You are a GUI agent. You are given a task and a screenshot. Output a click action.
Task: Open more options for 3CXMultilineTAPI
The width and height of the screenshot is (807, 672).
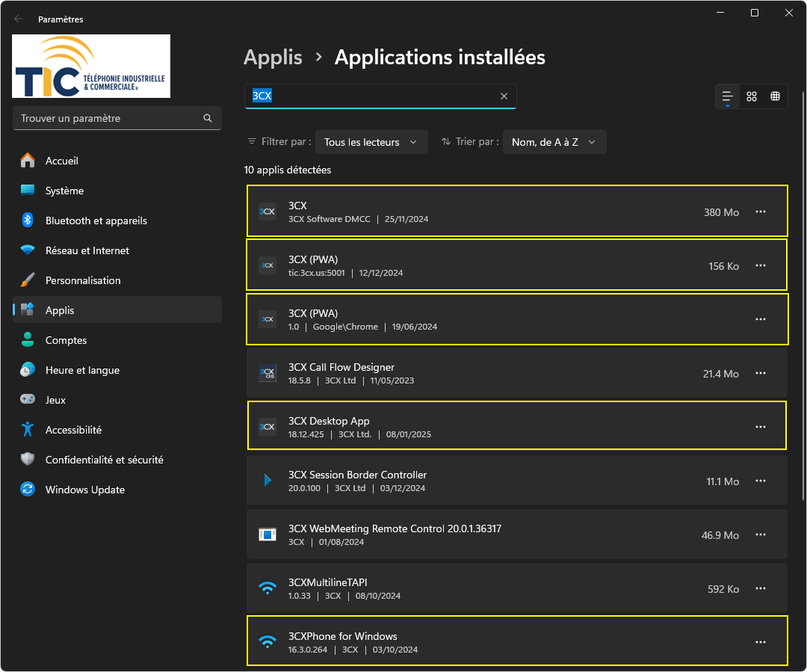tap(760, 588)
